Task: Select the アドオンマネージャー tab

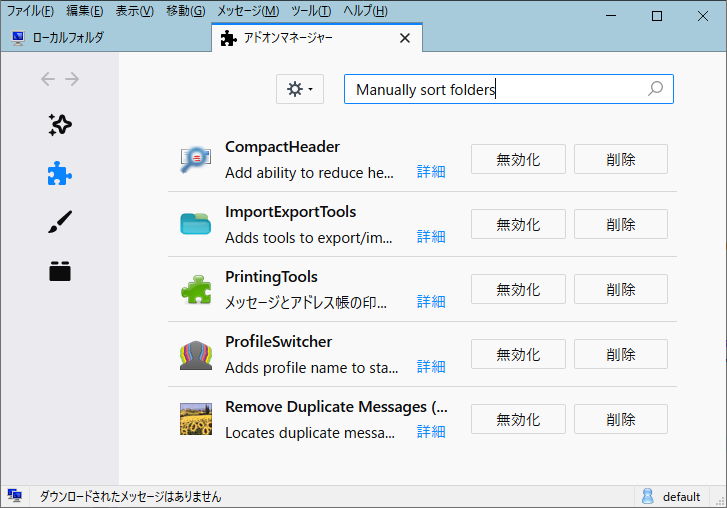Action: (317, 38)
